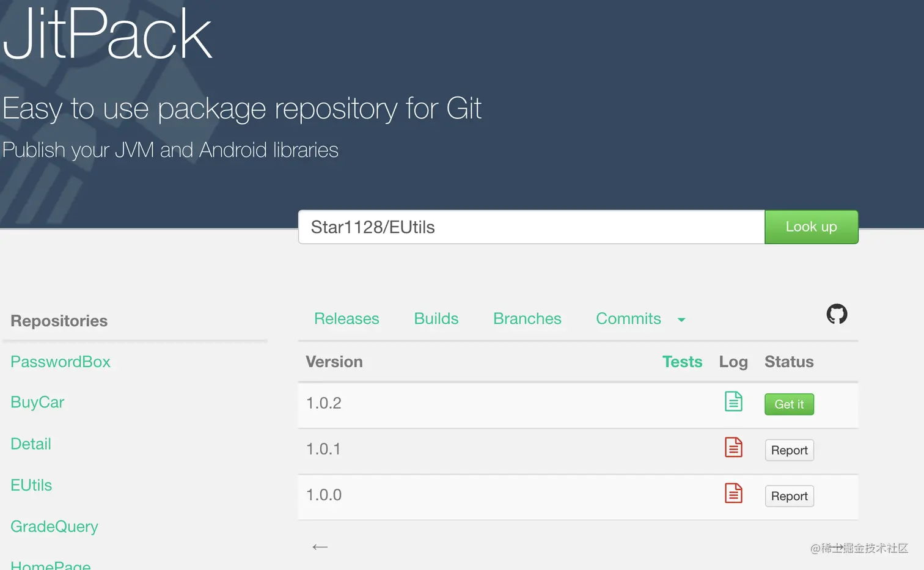Open the red build log for version 1.0.1
The height and width of the screenshot is (570, 924).
[733, 447]
